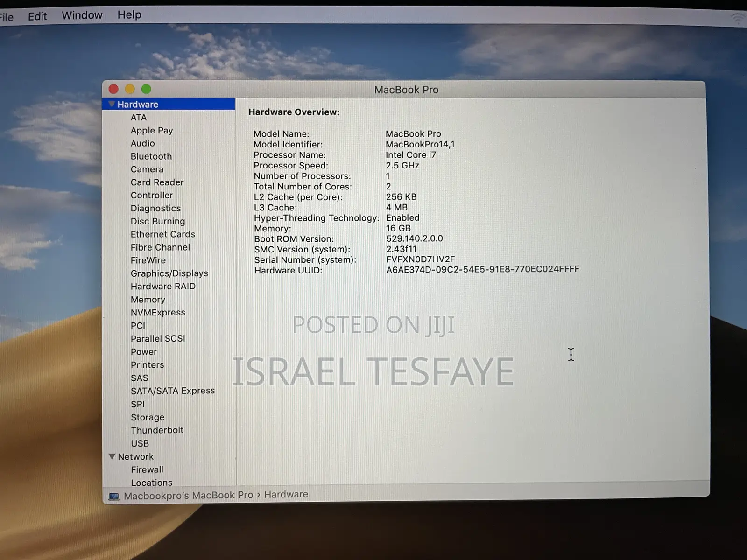Minimize the MacBook Pro window
The height and width of the screenshot is (560, 747).
130,89
